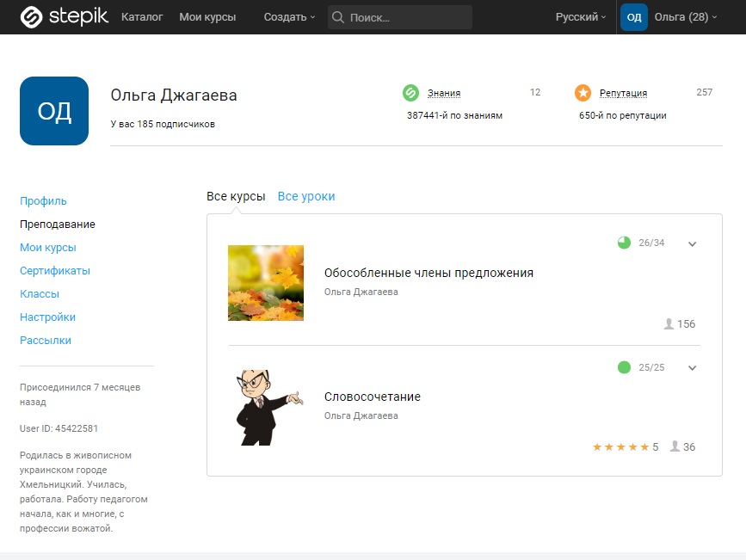Select the Все курсы tab
The width and height of the screenshot is (746, 560).
[x=236, y=196]
